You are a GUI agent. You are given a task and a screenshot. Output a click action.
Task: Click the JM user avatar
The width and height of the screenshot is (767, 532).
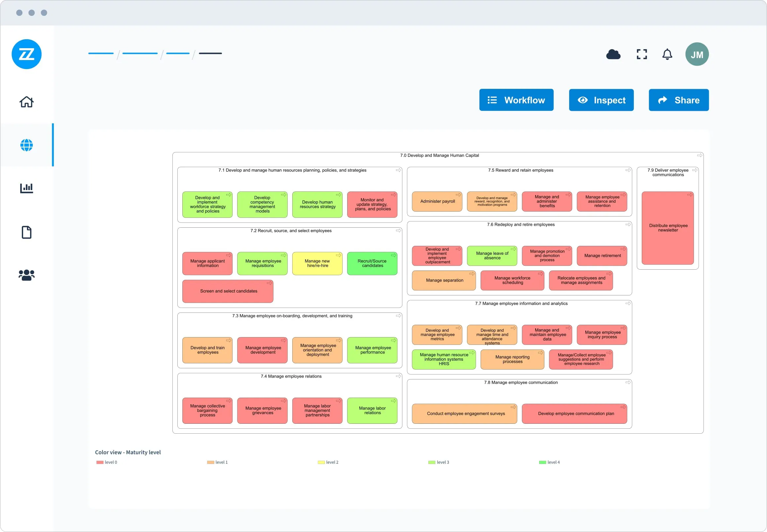click(697, 54)
